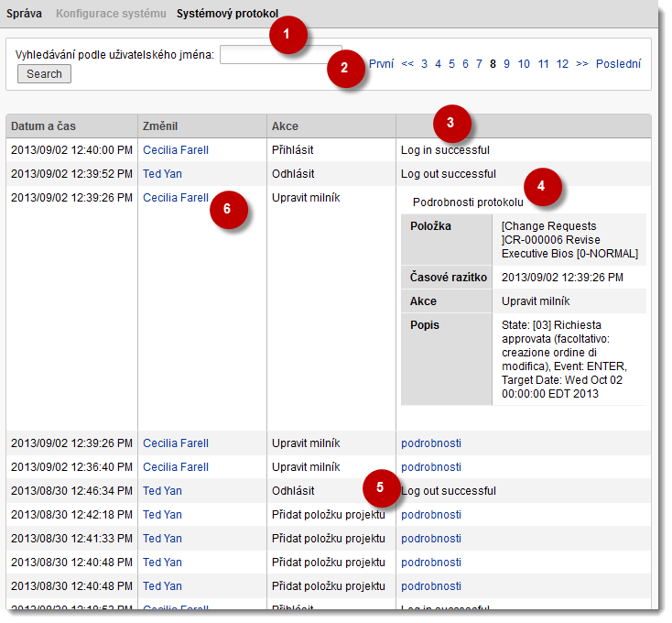Open page 11 of the log
This screenshot has width=672, height=623.
point(543,64)
